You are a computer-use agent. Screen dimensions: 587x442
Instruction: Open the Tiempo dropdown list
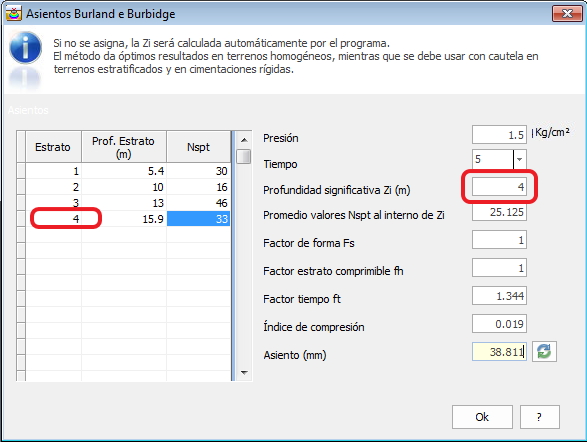(x=519, y=159)
